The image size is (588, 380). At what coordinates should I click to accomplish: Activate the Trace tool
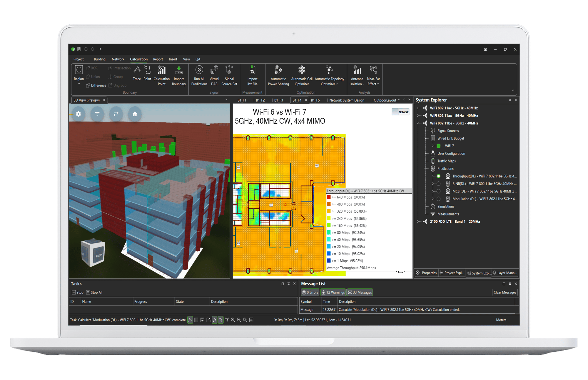coord(137,73)
